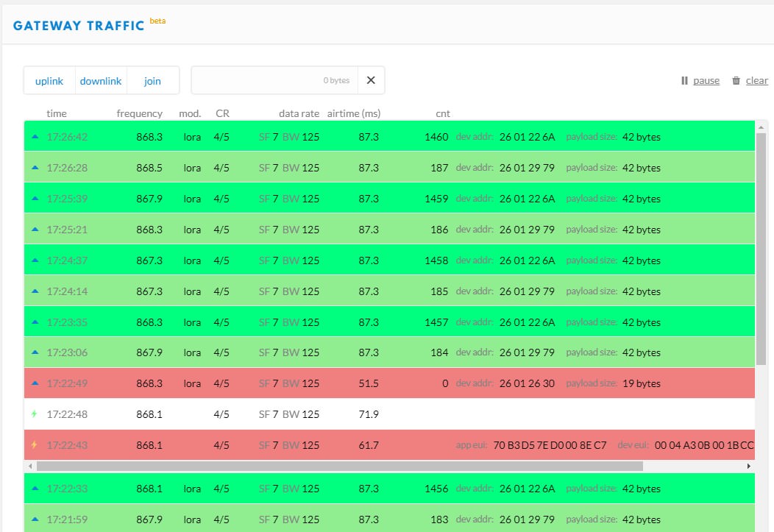Toggle the downlink traffic filter

pyautogui.click(x=101, y=80)
